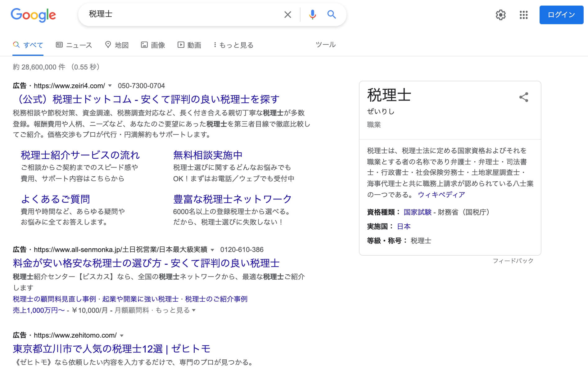Click ぜいりし reading in knowledge panel
Screen dimensions: 588x373
tap(381, 111)
